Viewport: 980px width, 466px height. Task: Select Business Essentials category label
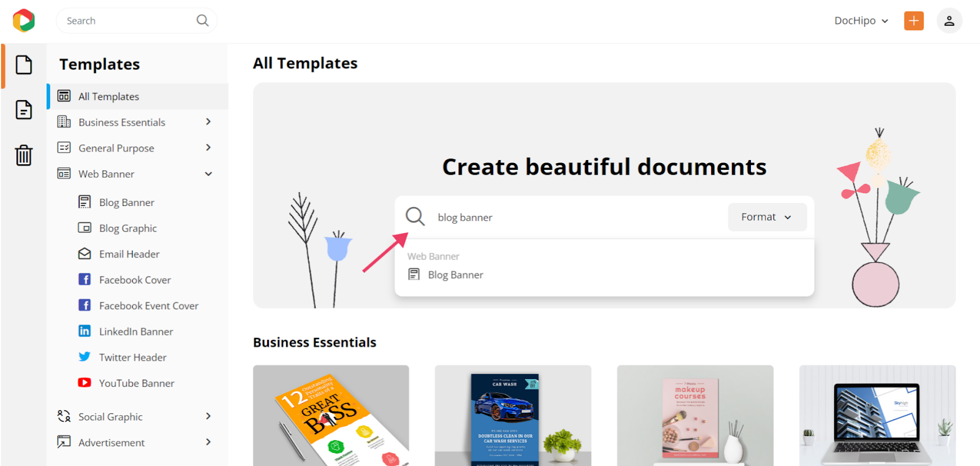coord(122,123)
